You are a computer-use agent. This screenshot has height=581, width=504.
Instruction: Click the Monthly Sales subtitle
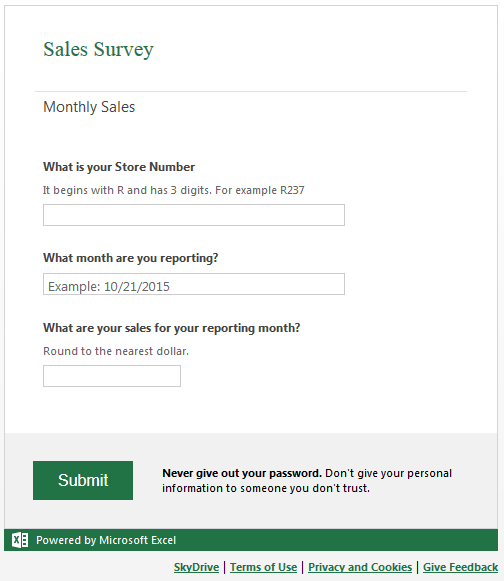click(89, 107)
